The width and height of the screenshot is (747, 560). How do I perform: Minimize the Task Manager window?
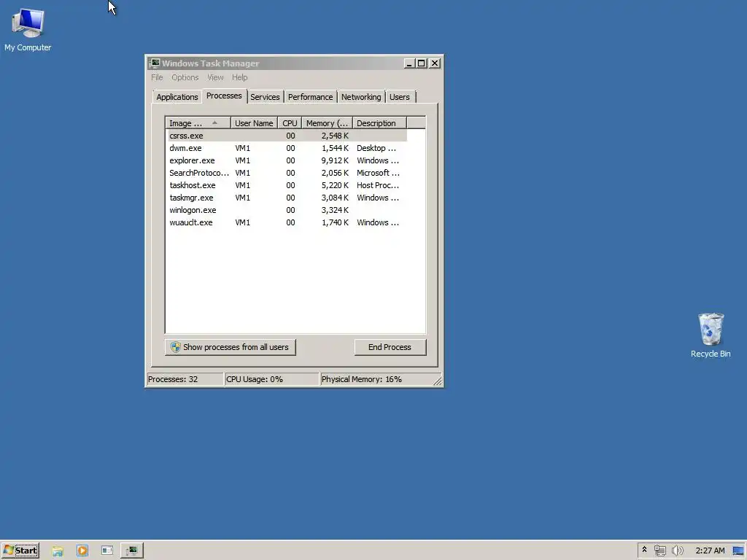pyautogui.click(x=409, y=63)
